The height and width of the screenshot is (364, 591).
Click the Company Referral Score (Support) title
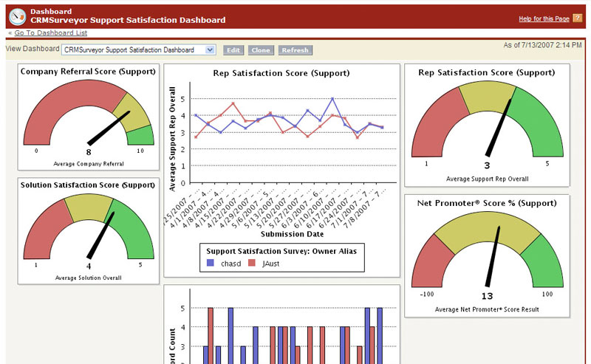[x=88, y=71]
